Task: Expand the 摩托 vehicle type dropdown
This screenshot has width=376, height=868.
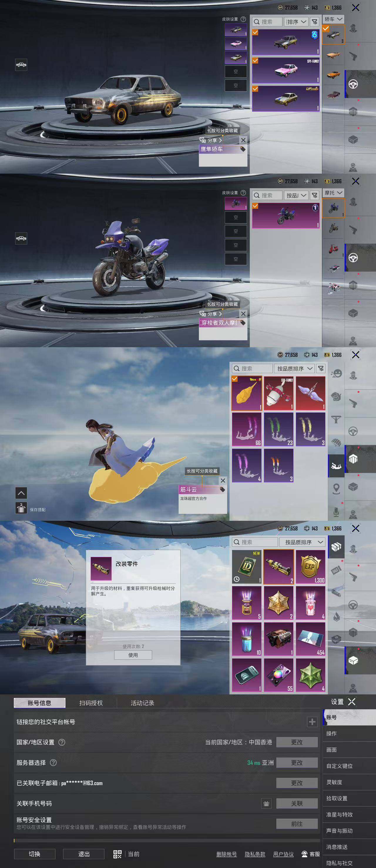Action: tap(333, 193)
